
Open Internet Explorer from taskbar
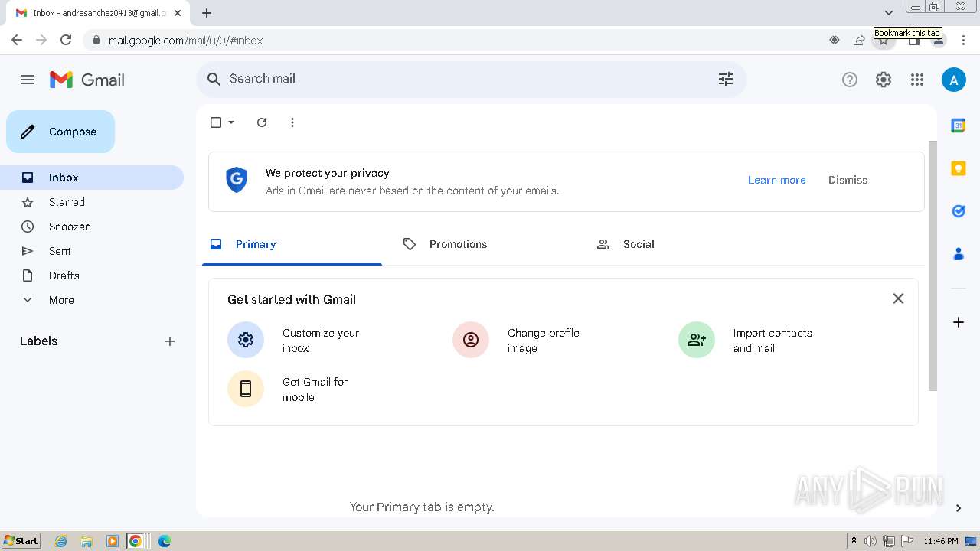pyautogui.click(x=61, y=541)
